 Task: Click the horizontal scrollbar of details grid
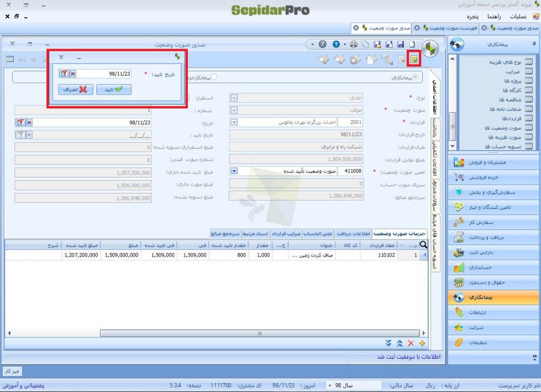pos(260,333)
